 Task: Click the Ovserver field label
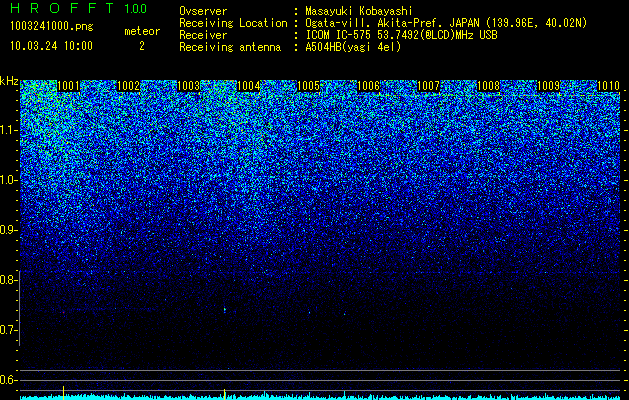[x=203, y=11]
